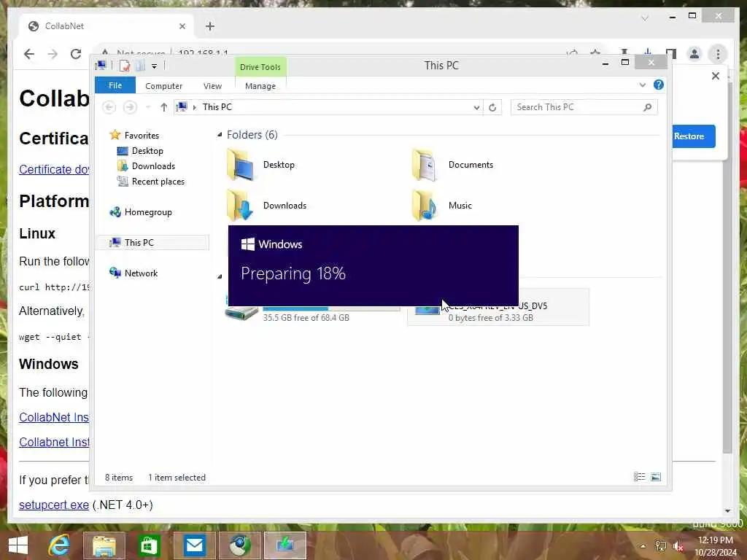Click the first CollabNet Ins link
Image resolution: width=747 pixels, height=560 pixels.
pos(54,417)
